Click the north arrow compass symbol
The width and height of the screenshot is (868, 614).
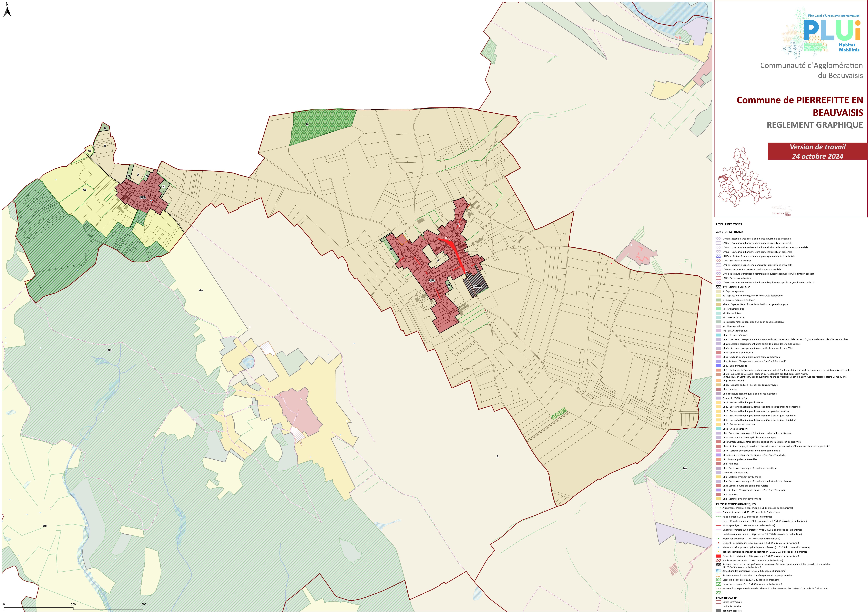coord(7,10)
